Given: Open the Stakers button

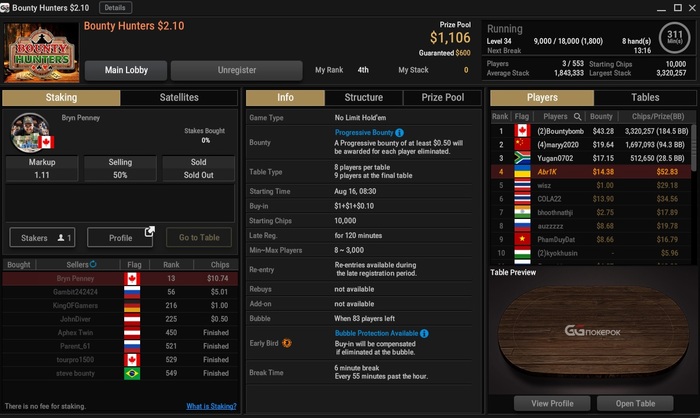Looking at the screenshot, I should 42,238.
